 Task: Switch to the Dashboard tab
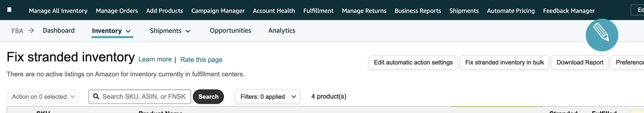pyautogui.click(x=58, y=31)
